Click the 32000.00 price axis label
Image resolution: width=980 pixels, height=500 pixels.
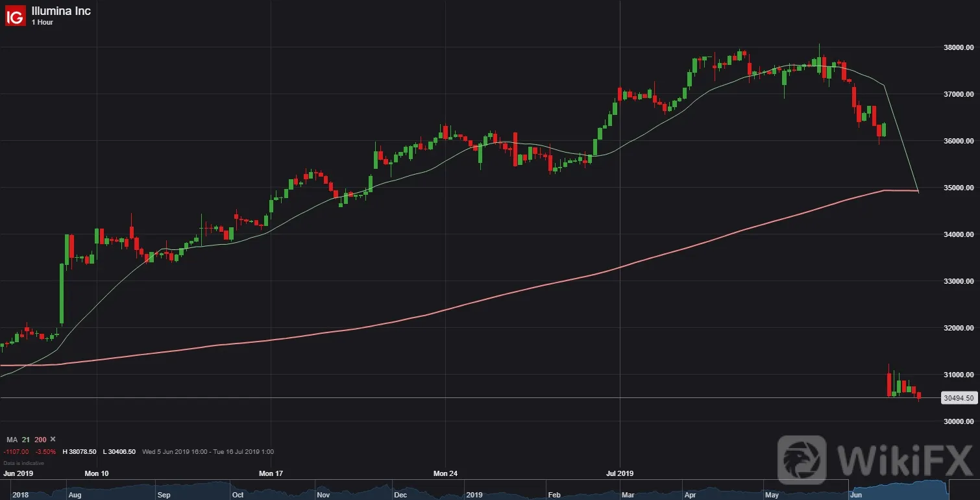click(x=958, y=328)
